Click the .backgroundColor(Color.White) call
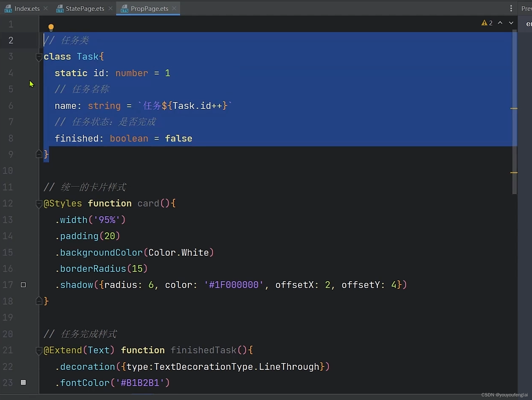This screenshot has width=532, height=400. coord(134,253)
